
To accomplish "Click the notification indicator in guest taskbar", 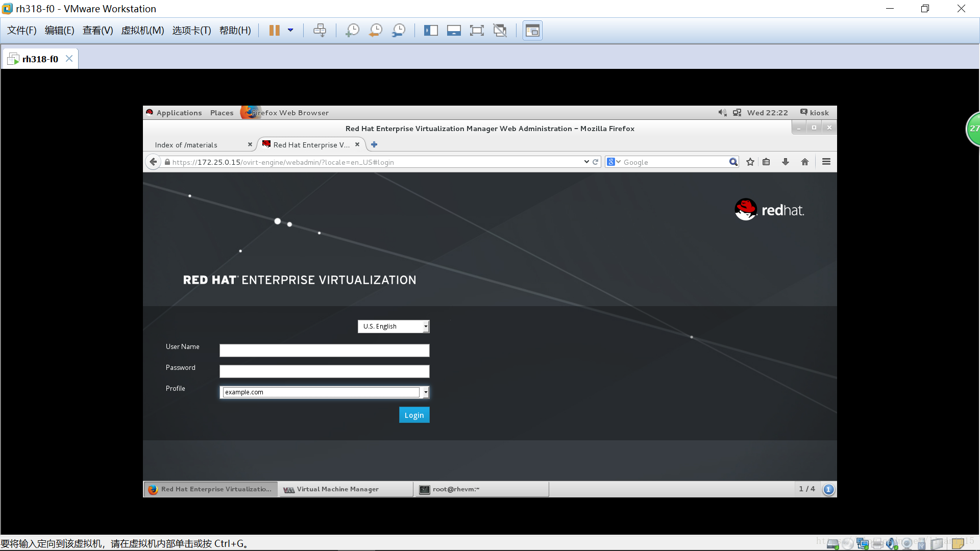I will point(828,489).
